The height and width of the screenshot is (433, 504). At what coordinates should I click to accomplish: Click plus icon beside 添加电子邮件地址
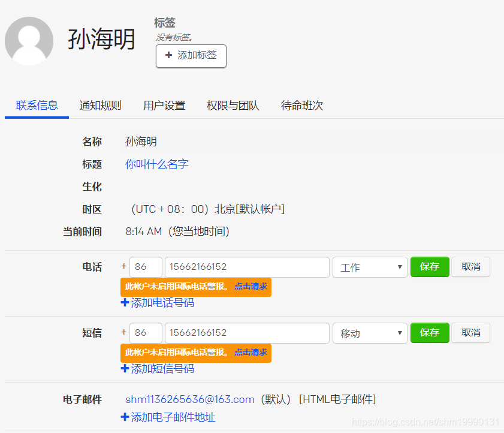(125, 417)
